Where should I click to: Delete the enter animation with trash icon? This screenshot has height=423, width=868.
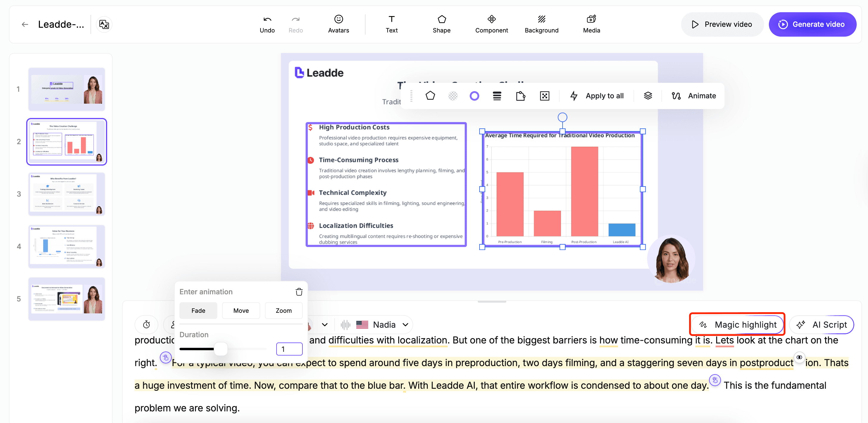tap(299, 292)
